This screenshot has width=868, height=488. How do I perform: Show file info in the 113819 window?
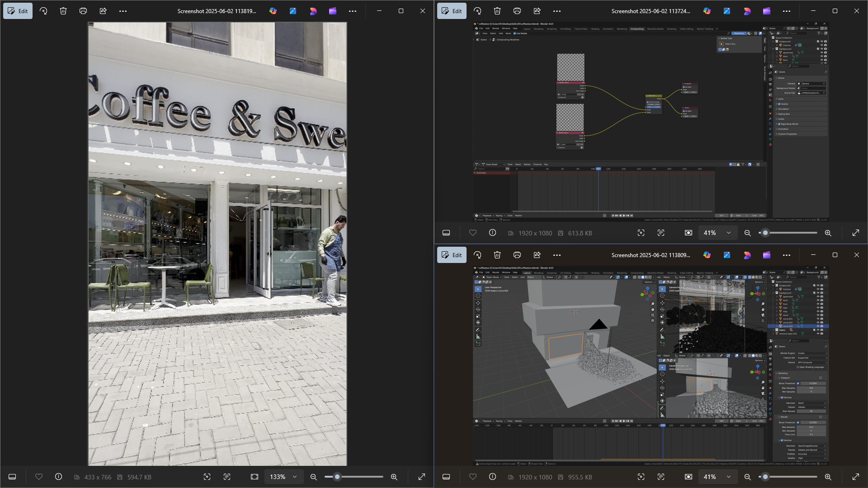pos(58,477)
